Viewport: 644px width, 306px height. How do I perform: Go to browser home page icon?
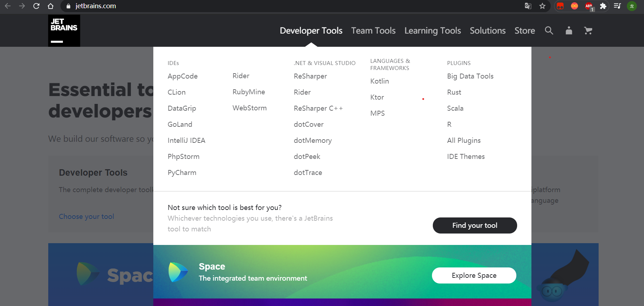point(50,6)
